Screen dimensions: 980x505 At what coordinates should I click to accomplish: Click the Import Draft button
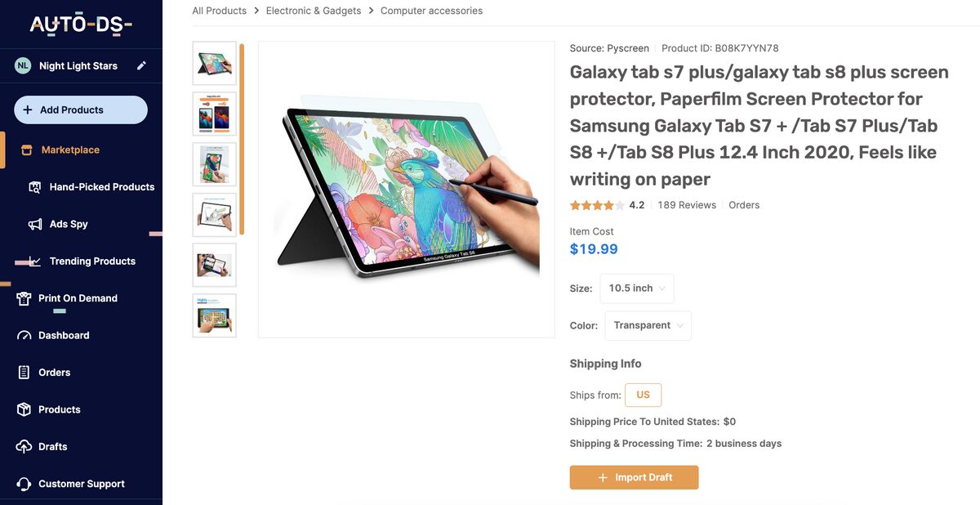coord(635,477)
